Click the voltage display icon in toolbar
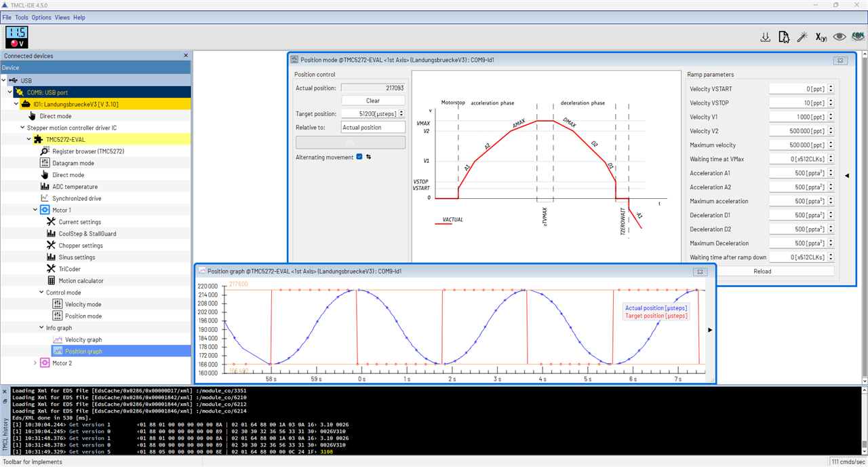This screenshot has height=467, width=868. [17, 37]
